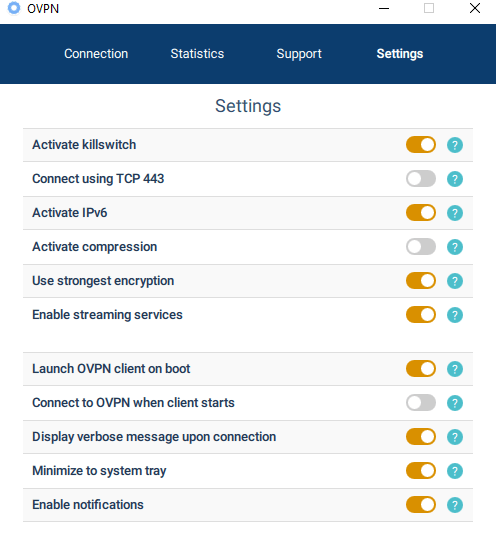Select the Settings tab
496x540 pixels.
400,54
